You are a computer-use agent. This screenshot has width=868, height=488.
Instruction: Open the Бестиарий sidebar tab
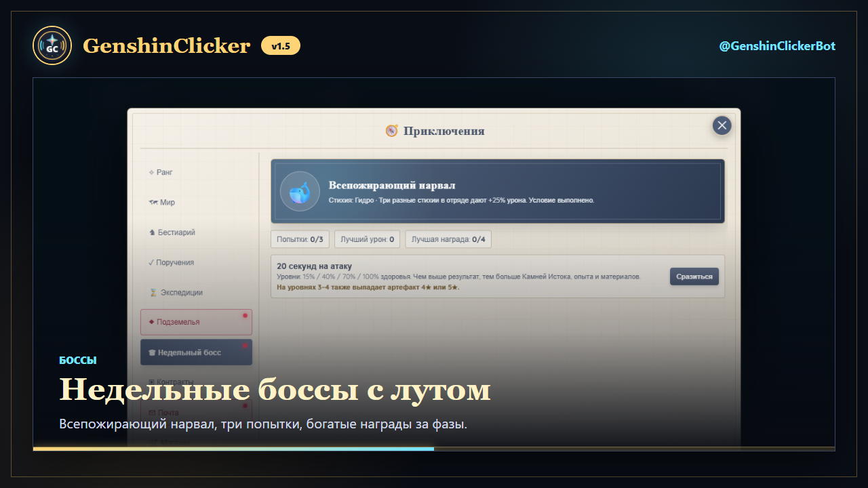point(196,232)
